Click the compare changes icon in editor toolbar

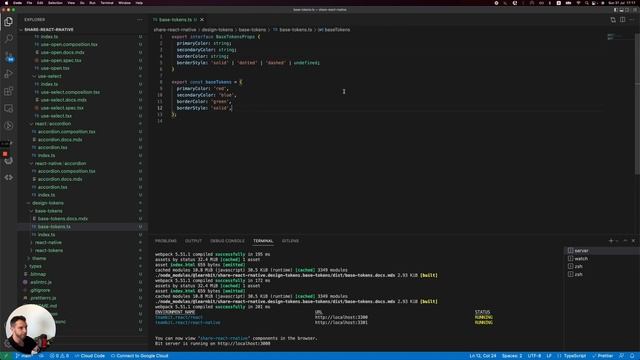(613, 20)
